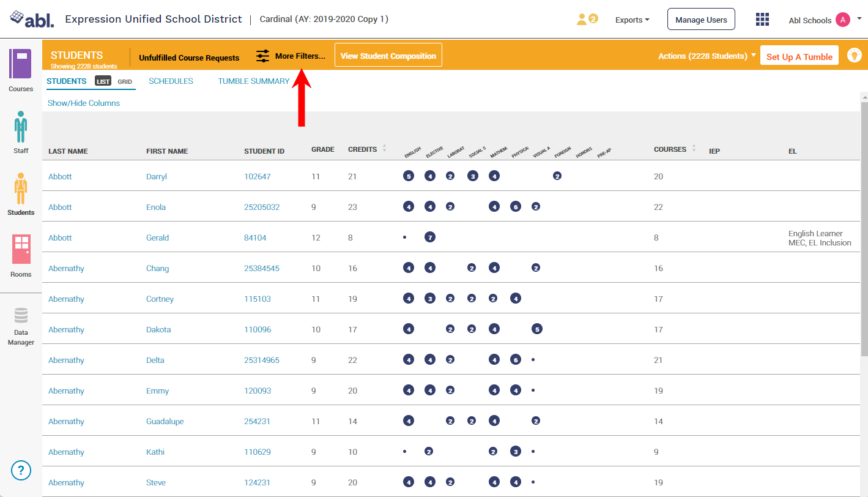
Task: Open the Tumble Summary tab
Action: click(253, 81)
